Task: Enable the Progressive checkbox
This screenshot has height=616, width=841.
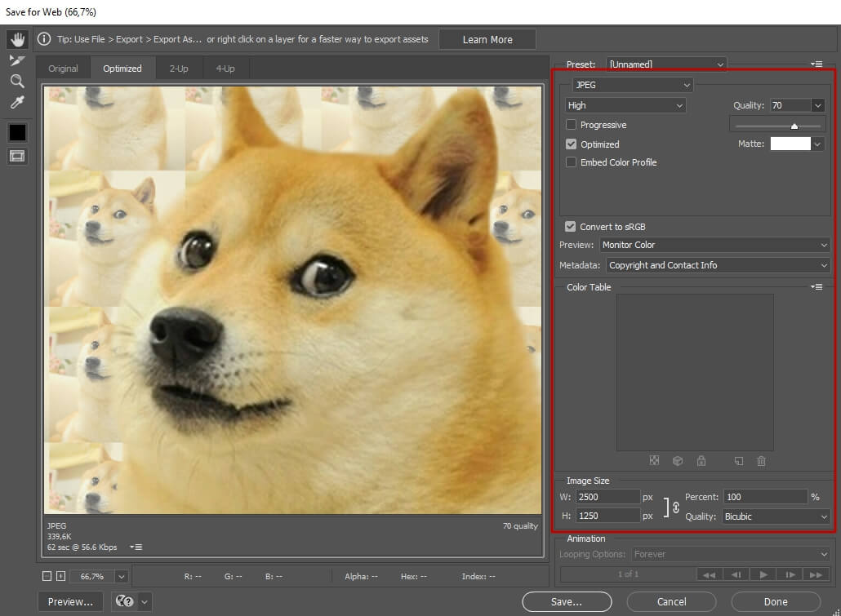Action: click(x=572, y=124)
